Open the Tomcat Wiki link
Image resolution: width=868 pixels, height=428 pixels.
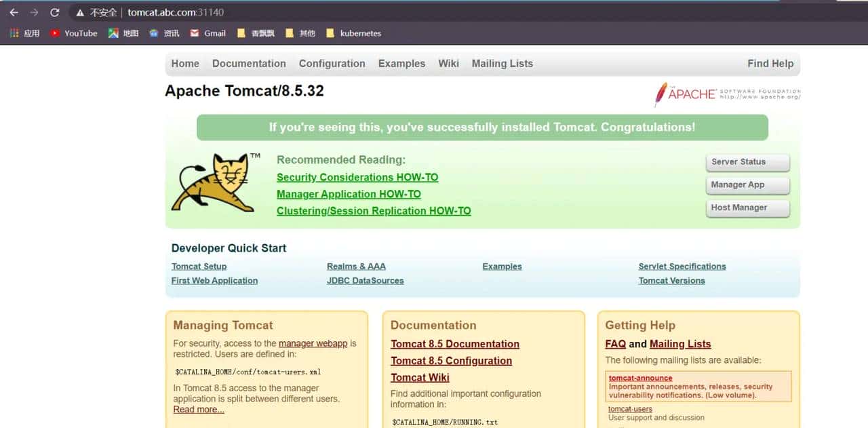pos(420,378)
